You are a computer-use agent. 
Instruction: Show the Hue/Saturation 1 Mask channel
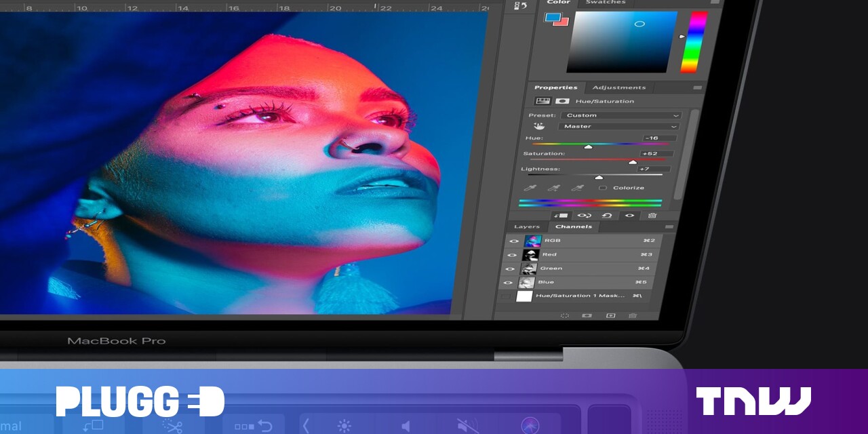506,296
